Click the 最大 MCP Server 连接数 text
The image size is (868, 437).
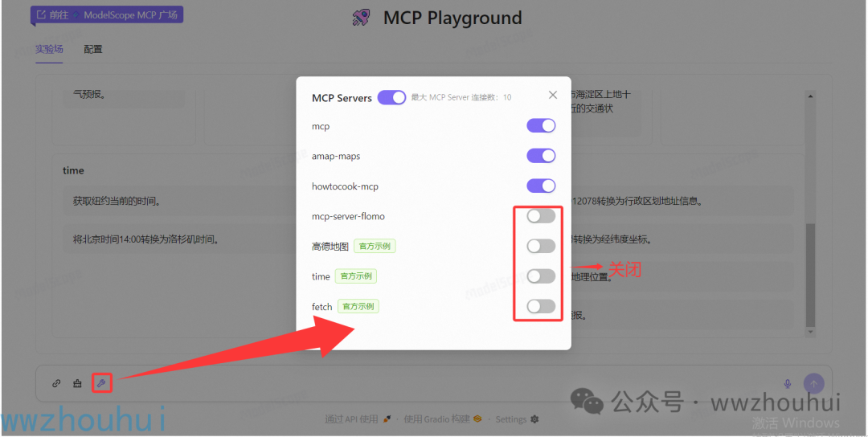pos(461,97)
